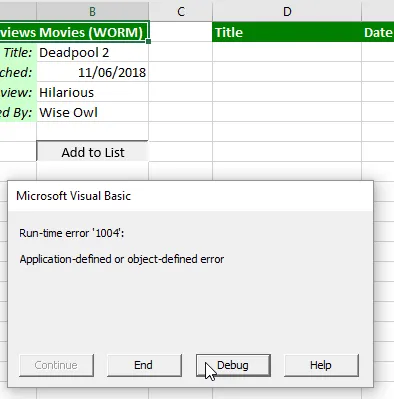Screen dimensions: 394x399
Task: Select the cell containing Deadpool 2
Action: click(92, 52)
